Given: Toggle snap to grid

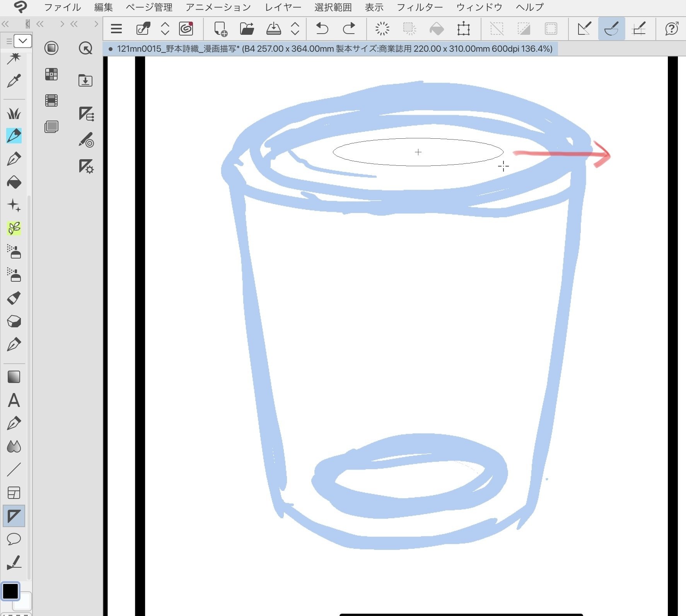Looking at the screenshot, I should [x=638, y=29].
